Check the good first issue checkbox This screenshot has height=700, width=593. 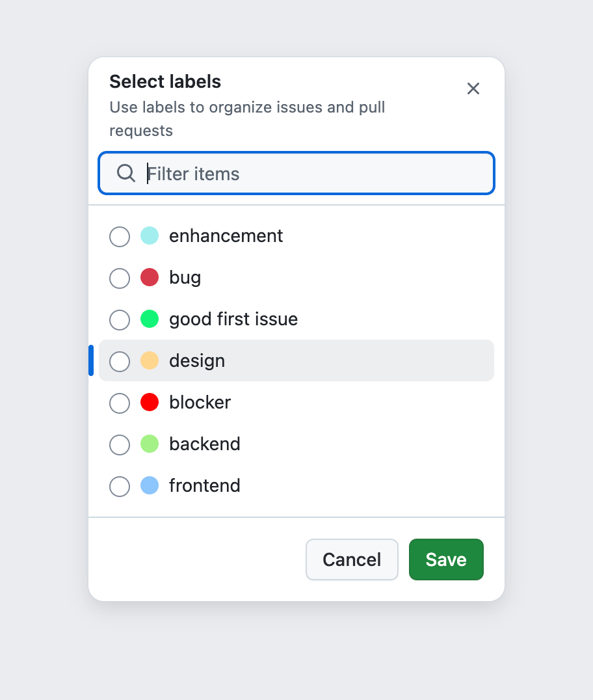[120, 320]
